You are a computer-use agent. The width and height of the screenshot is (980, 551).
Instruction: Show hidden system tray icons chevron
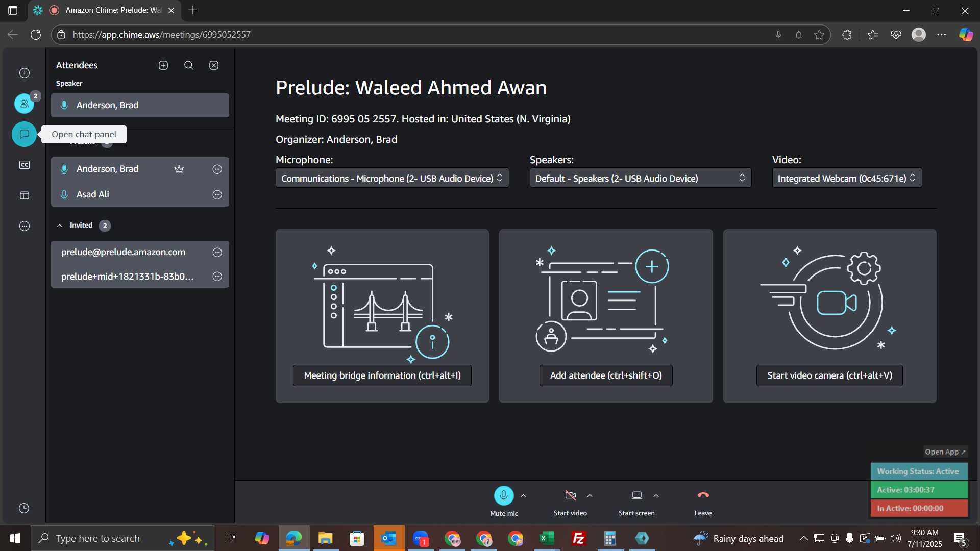803,538
